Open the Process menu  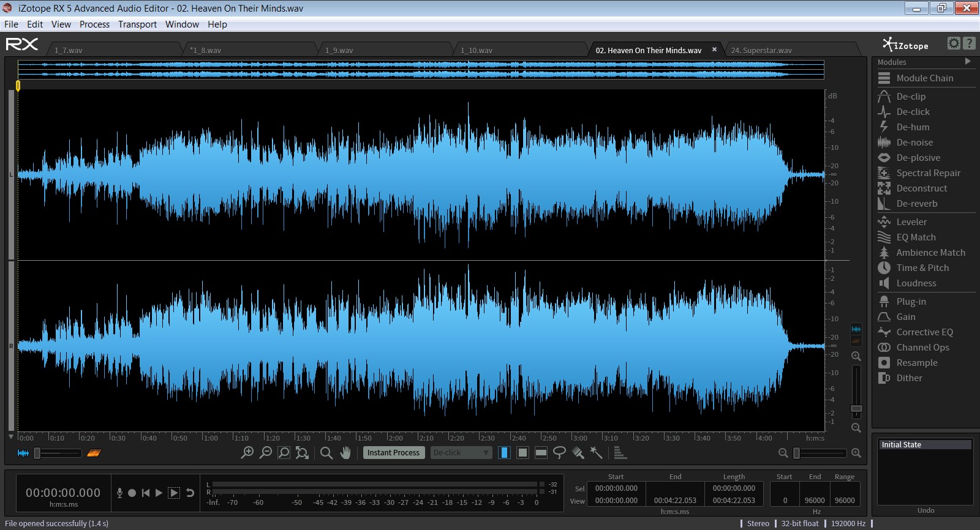[94, 24]
